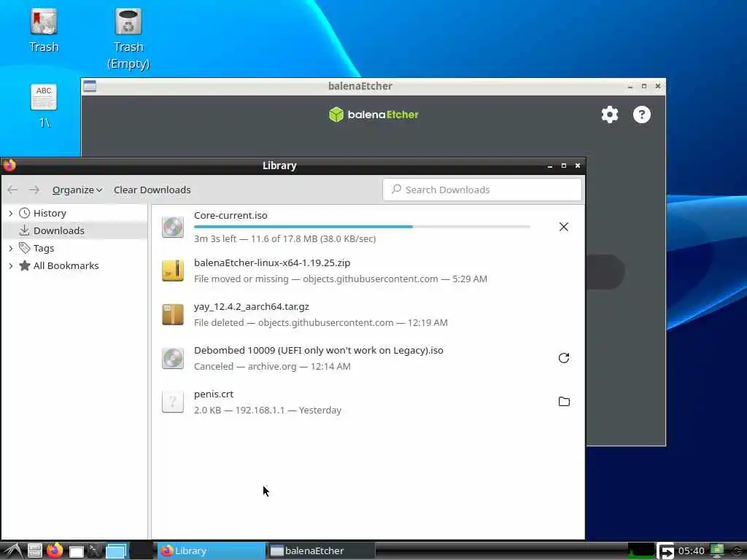Go forward with the Library forward arrow
Image resolution: width=747 pixels, height=560 pixels.
coord(34,190)
